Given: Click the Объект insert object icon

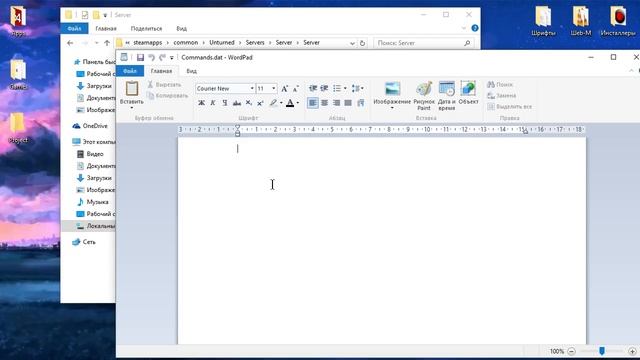Looking at the screenshot, I should click(468, 89).
